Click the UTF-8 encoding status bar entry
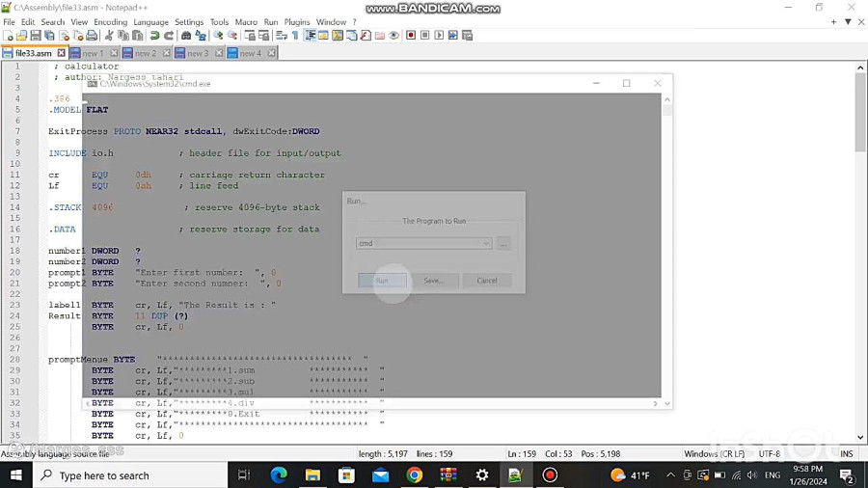Viewport: 868px width, 488px height. click(769, 453)
